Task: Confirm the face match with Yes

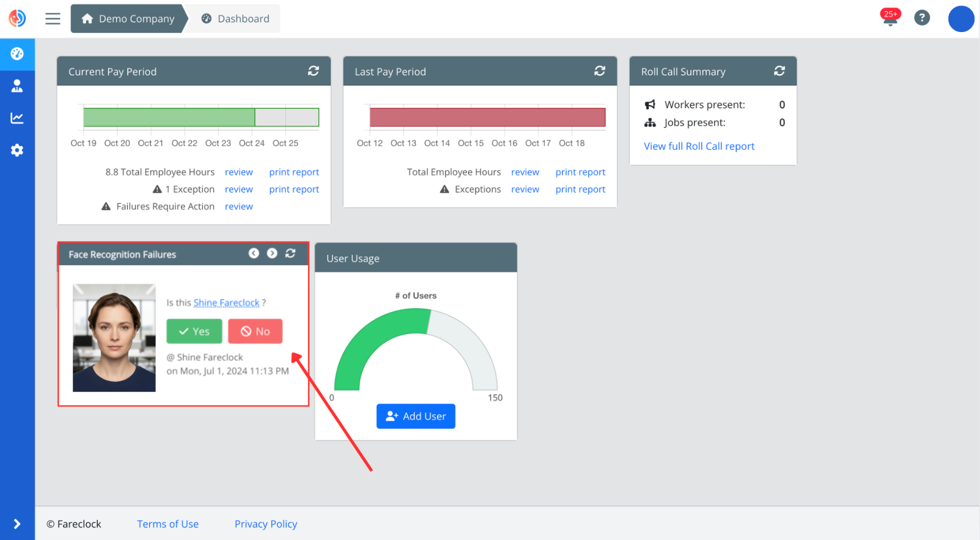Action: click(194, 331)
